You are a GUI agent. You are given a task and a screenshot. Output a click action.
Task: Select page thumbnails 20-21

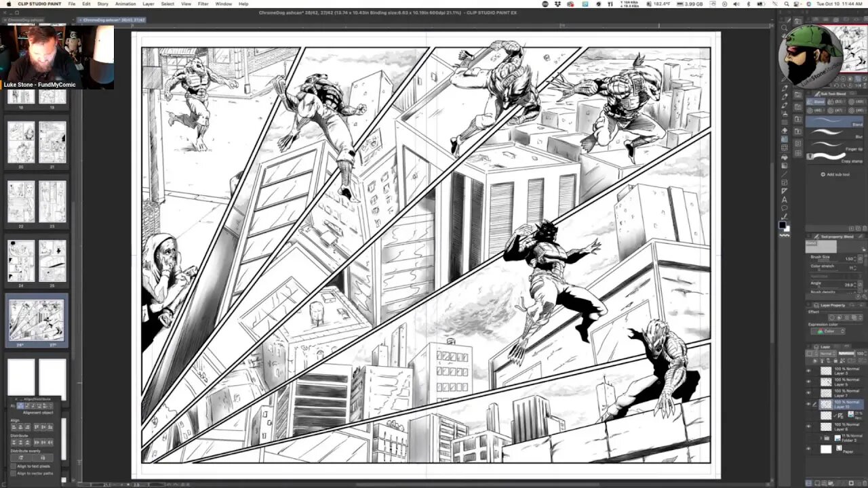37,142
